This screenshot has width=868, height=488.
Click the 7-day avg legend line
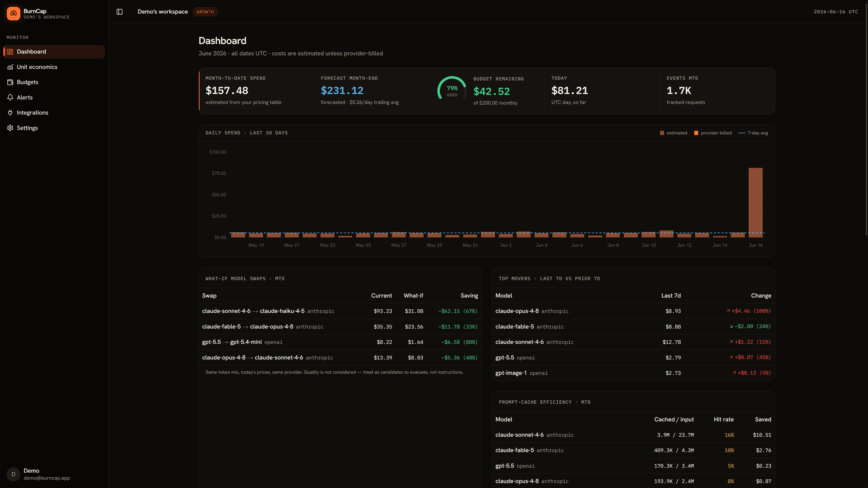pyautogui.click(x=742, y=133)
